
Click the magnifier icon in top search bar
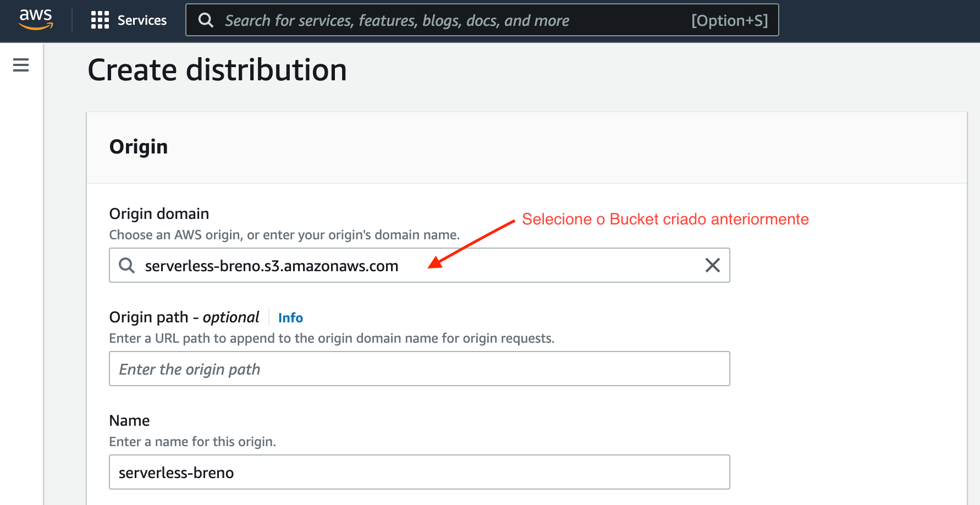click(206, 20)
